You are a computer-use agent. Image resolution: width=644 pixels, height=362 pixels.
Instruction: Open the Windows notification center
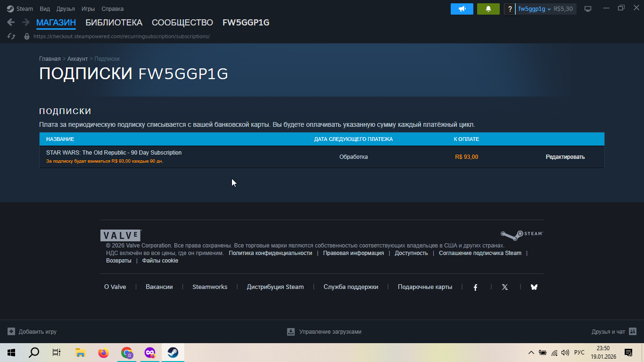coord(628,353)
